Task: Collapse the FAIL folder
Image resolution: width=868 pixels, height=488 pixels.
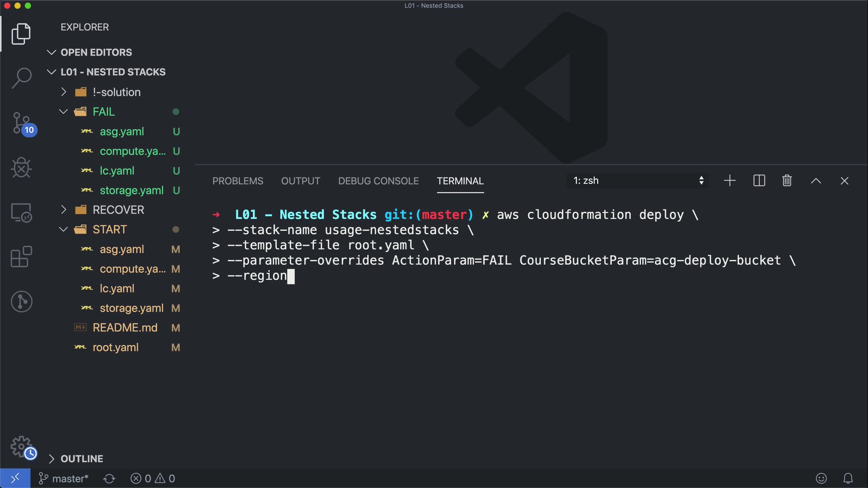Action: [x=104, y=112]
